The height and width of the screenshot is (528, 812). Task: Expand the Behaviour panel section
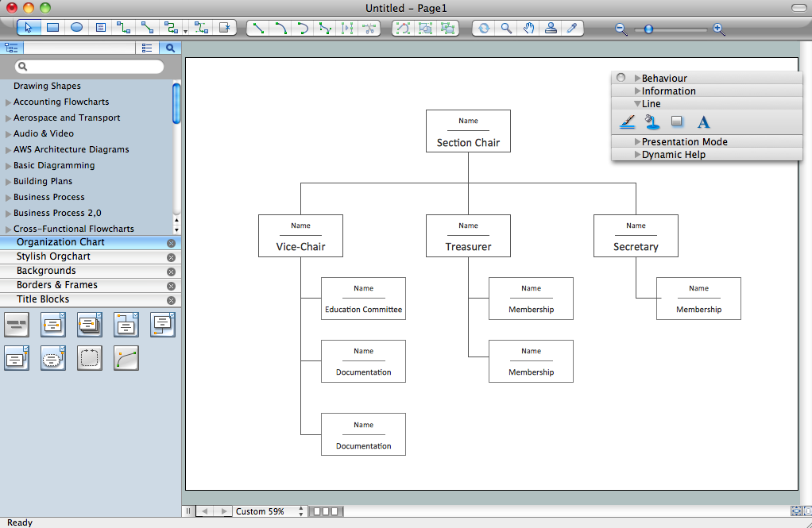tap(637, 78)
